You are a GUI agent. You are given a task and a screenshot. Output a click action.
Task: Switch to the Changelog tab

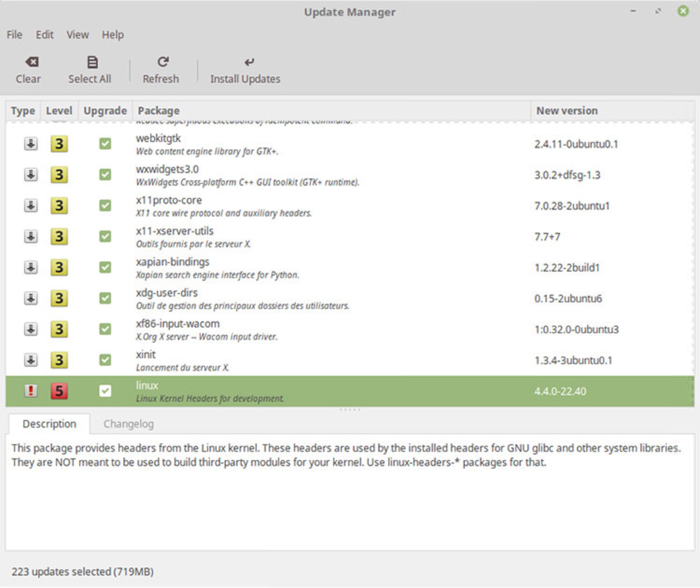(x=128, y=424)
